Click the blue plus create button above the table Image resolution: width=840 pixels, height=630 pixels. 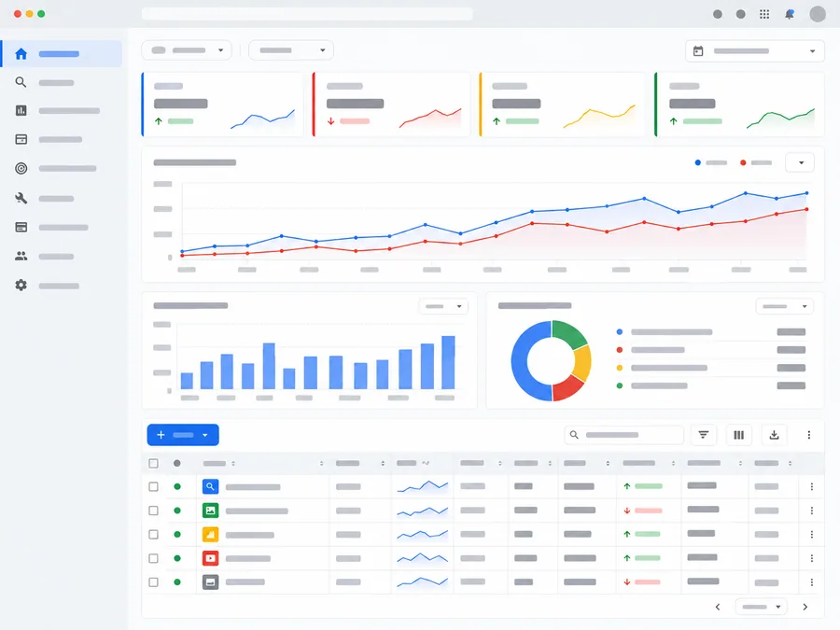pos(183,435)
